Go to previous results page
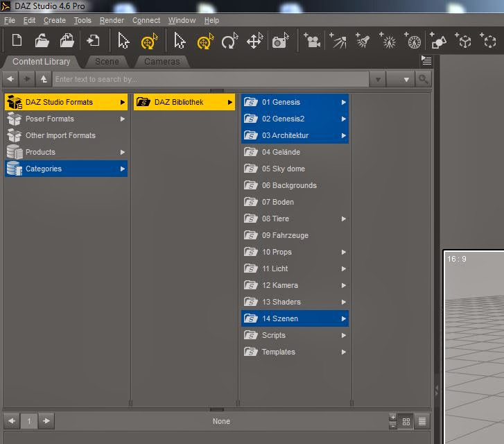Image resolution: width=504 pixels, height=444 pixels. point(12,421)
